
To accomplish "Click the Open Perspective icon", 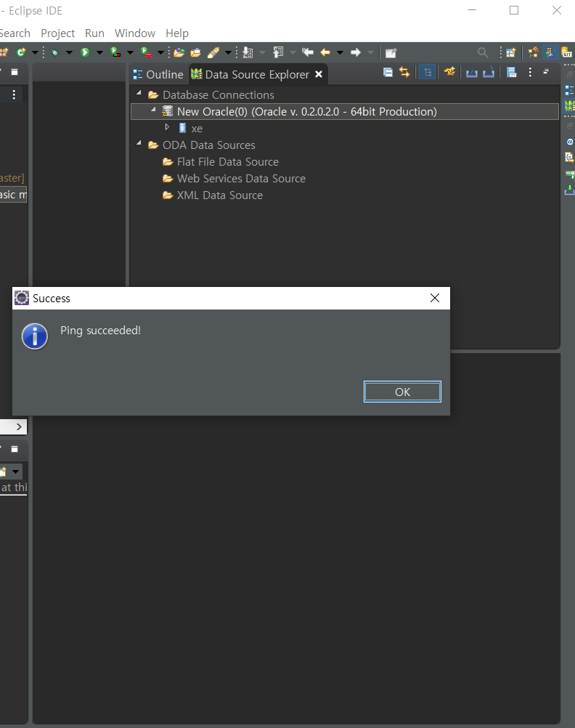I will coord(511,52).
